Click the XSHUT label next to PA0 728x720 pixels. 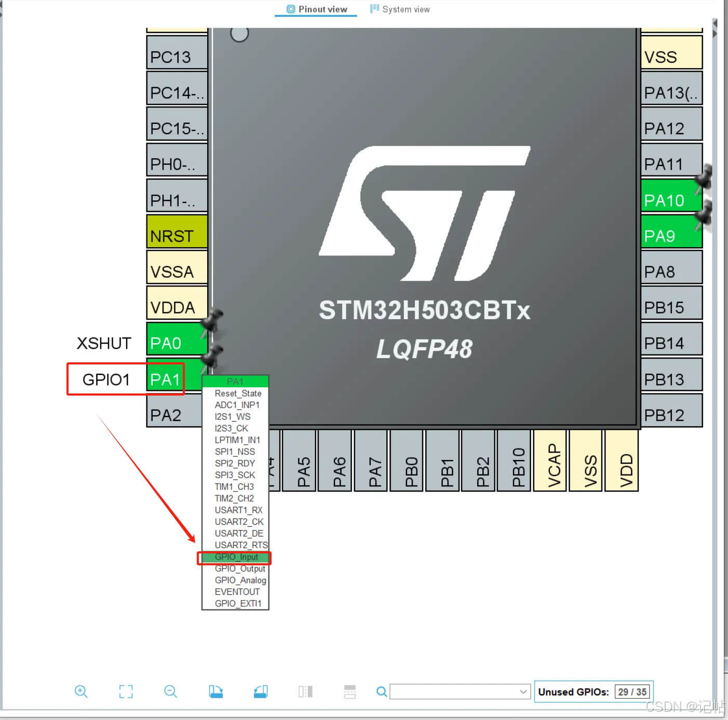[x=104, y=343]
